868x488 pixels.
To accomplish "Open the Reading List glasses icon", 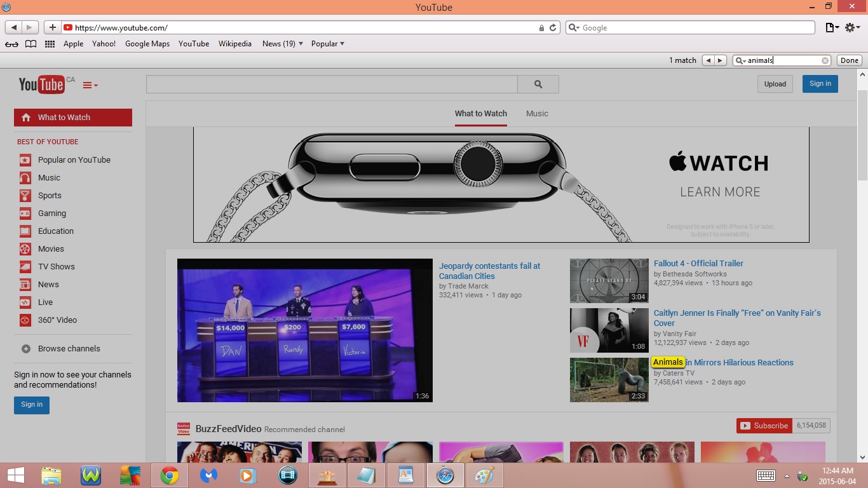I will tap(12, 44).
